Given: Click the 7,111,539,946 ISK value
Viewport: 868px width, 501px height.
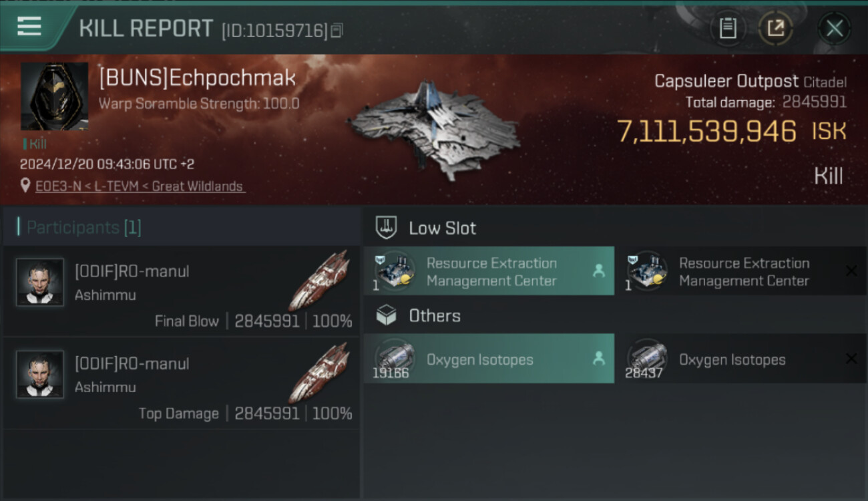Looking at the screenshot, I should coord(732,132).
